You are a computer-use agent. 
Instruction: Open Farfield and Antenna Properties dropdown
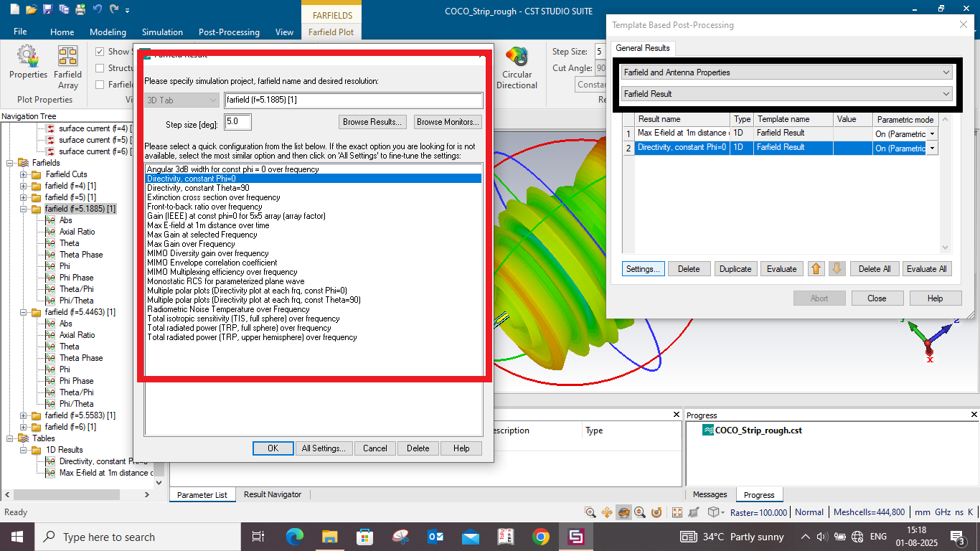[787, 72]
